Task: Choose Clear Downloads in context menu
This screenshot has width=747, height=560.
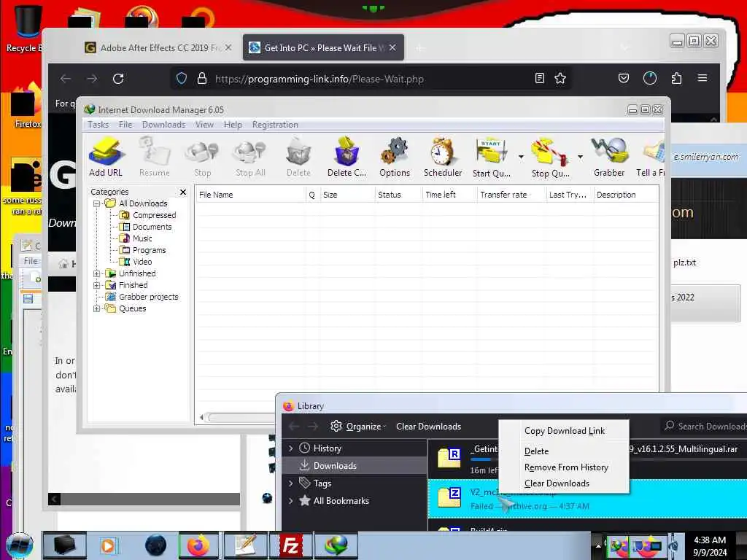Action: (x=564, y=484)
